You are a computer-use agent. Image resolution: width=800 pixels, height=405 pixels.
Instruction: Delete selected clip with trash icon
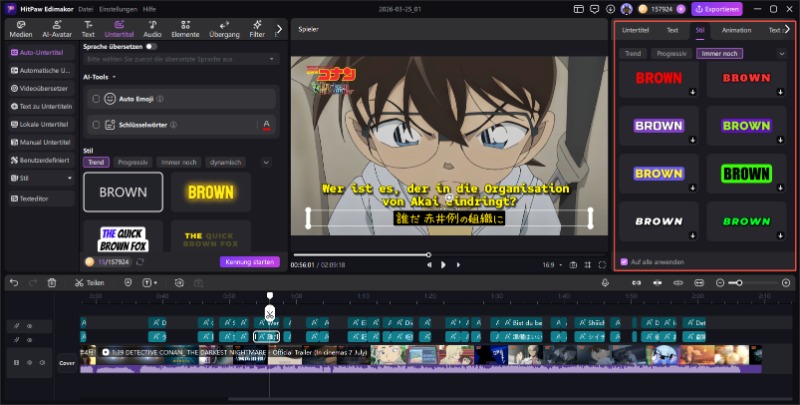point(52,283)
